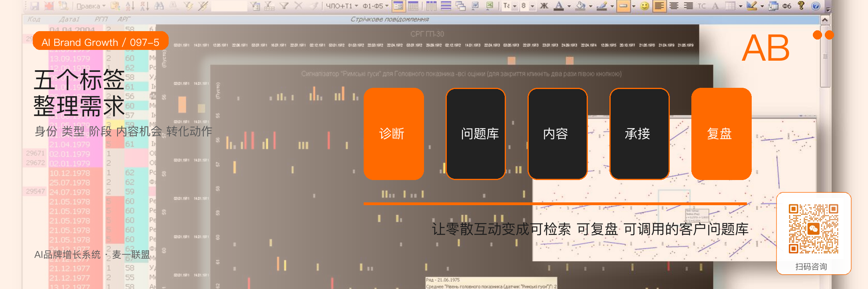
Task: Click the three-columns layout icon
Action: click(432, 6)
